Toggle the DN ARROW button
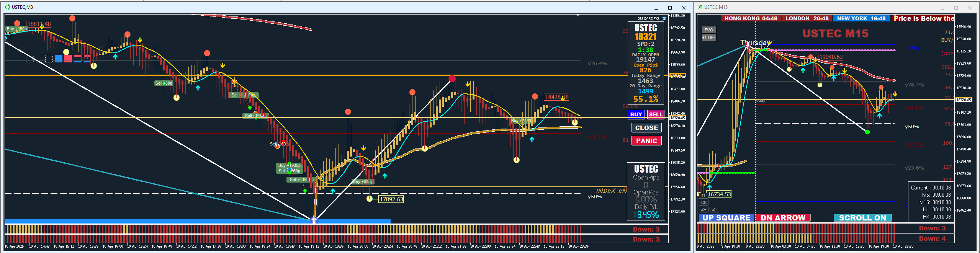This screenshot has width=980, height=253. tap(783, 218)
